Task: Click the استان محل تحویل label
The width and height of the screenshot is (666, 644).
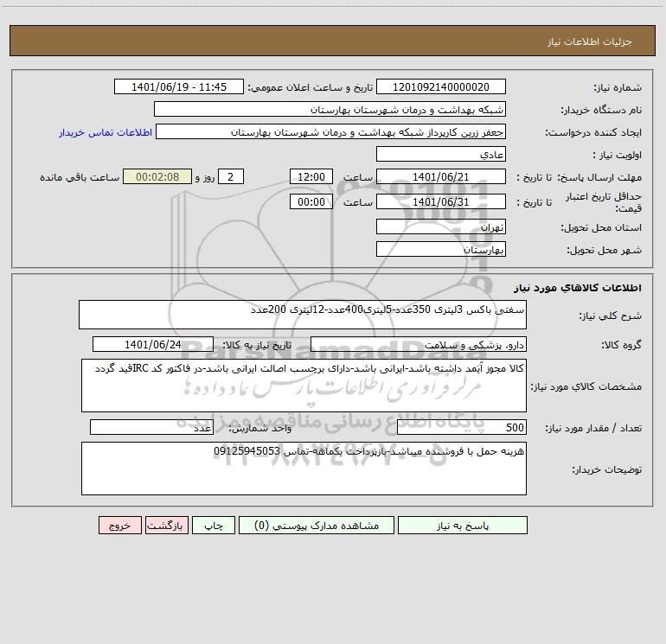Action: [601, 227]
